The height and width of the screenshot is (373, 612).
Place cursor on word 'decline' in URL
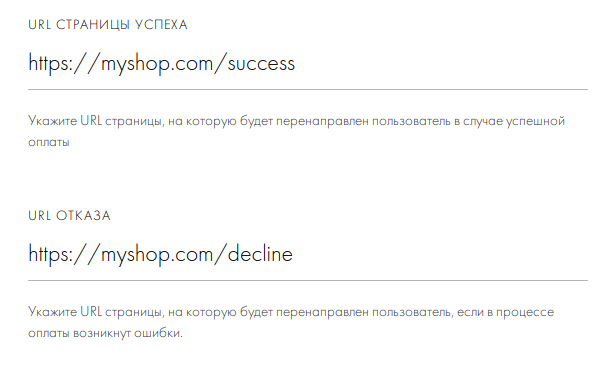point(260,254)
